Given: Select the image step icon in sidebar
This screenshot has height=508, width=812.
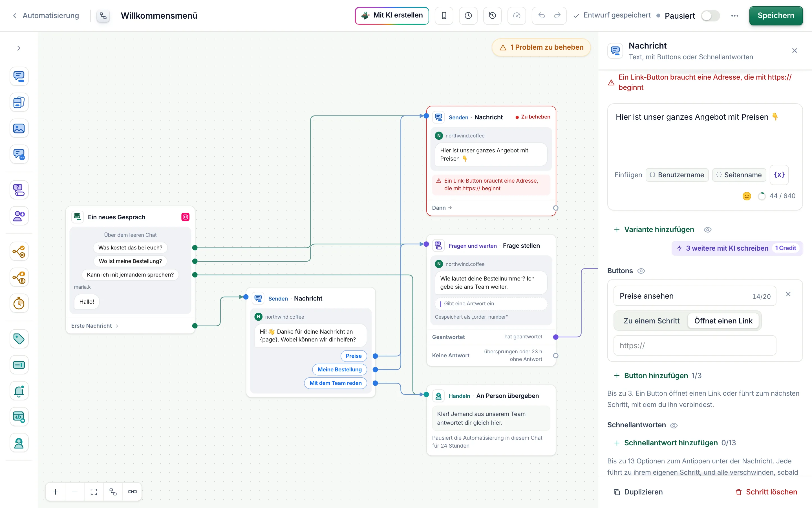Looking at the screenshot, I should click(19, 128).
